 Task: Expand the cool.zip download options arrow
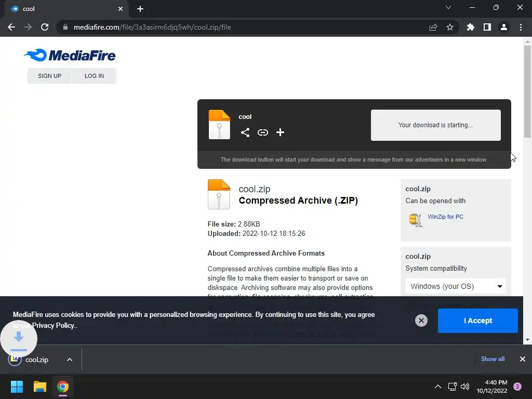click(69, 360)
